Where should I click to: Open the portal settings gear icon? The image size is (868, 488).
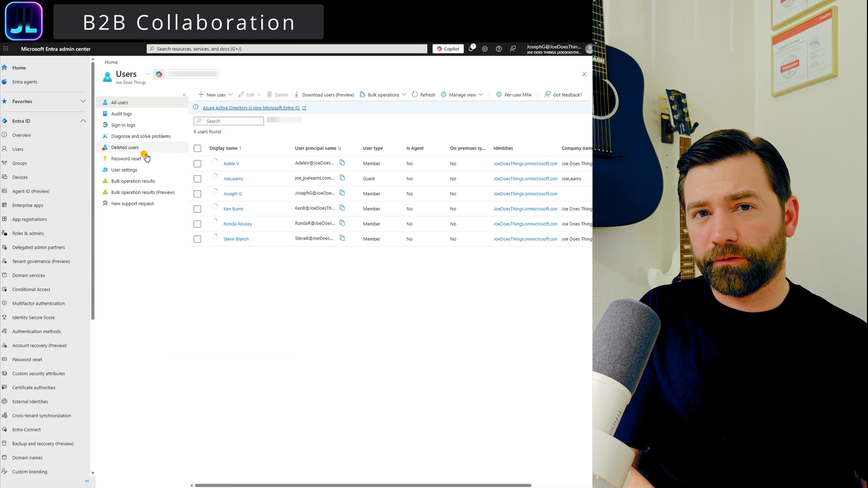485,49
